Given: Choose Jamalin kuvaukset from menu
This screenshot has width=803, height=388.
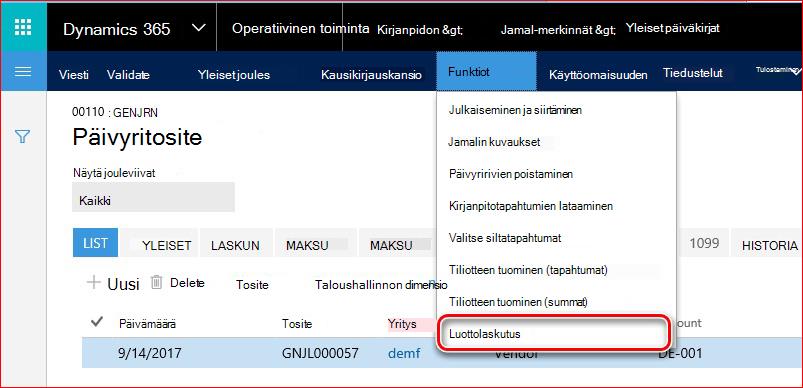Looking at the screenshot, I should coord(494,142).
